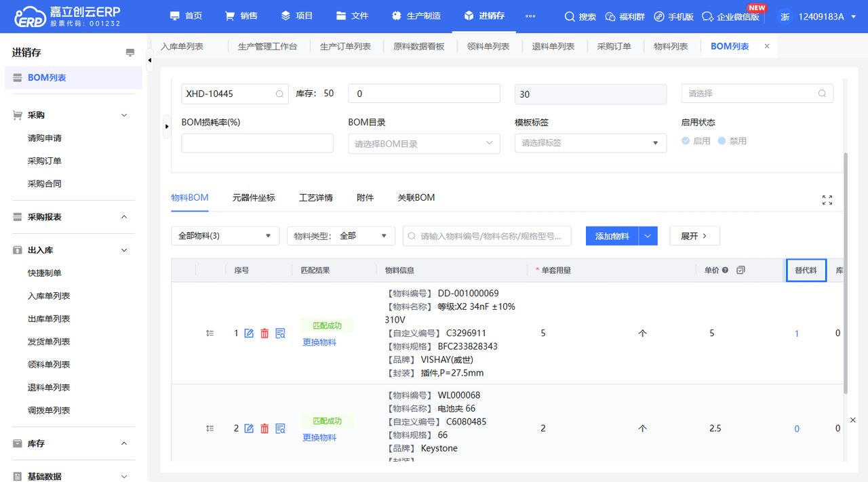Open 领料单列表 in the sidebar
This screenshot has height=482, width=868.
pyautogui.click(x=49, y=365)
